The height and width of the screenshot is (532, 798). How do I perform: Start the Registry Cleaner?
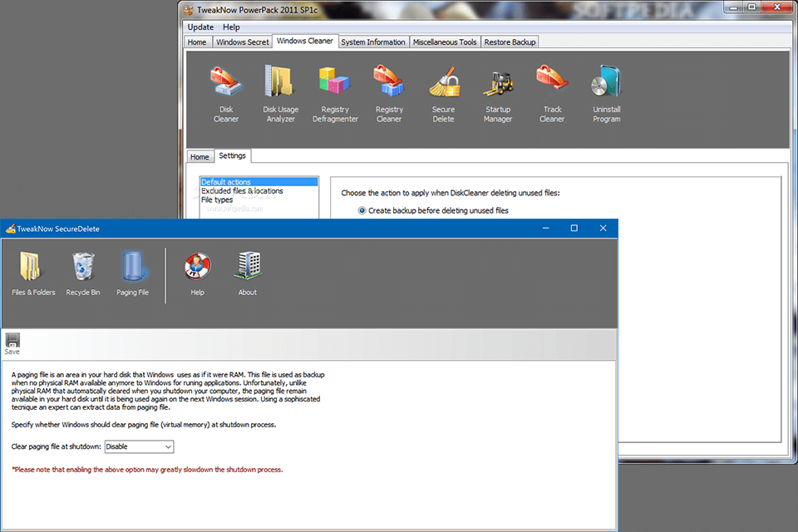pos(389,95)
